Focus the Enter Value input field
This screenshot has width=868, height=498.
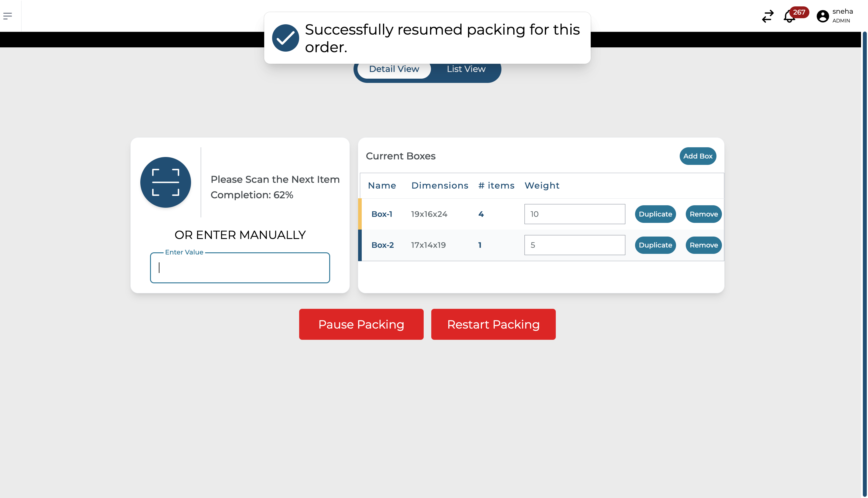point(240,268)
